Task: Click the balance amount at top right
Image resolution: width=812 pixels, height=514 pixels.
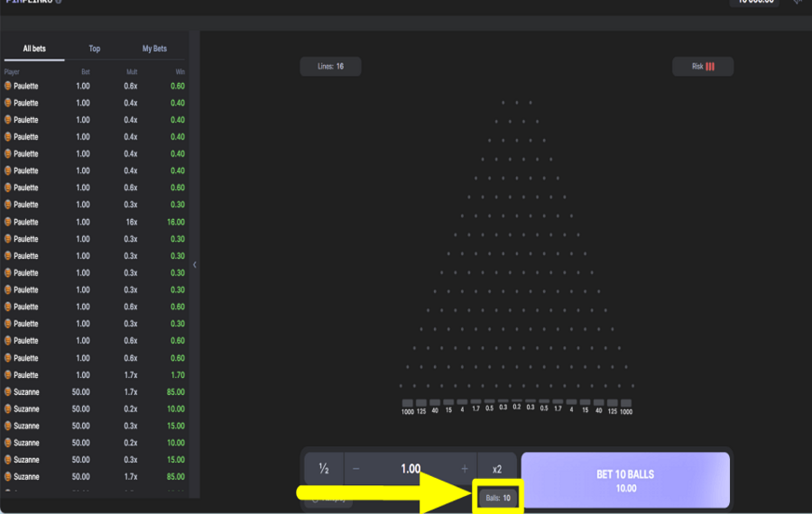Action: pos(754,3)
